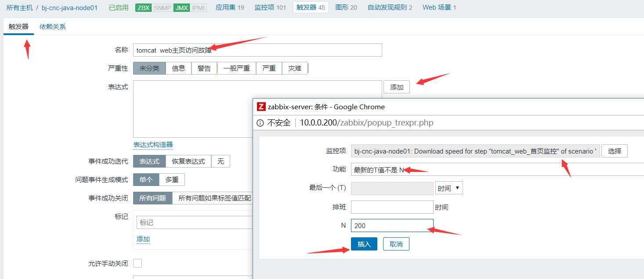Click the Zabbix logo in popup title
The image size is (644, 279).
pos(261,107)
